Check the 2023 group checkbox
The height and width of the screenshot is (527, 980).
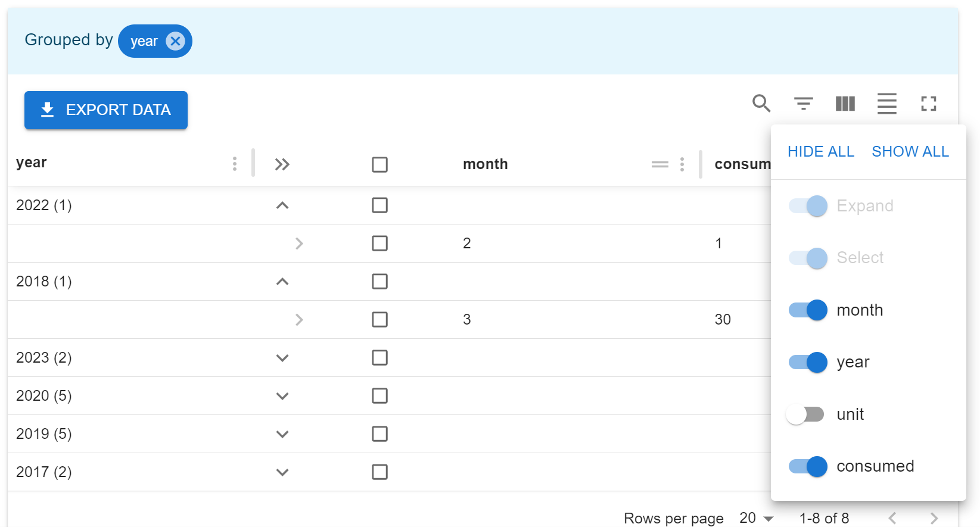tap(379, 358)
